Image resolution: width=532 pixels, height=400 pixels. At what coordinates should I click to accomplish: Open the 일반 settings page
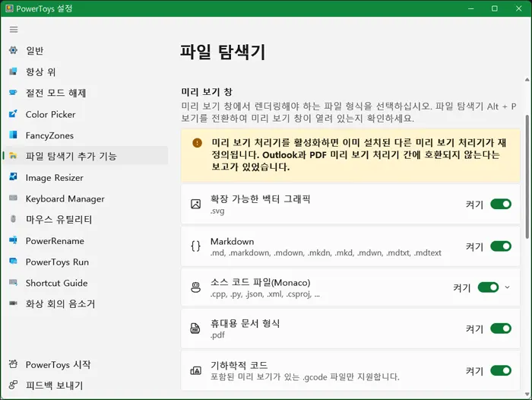tap(85, 50)
